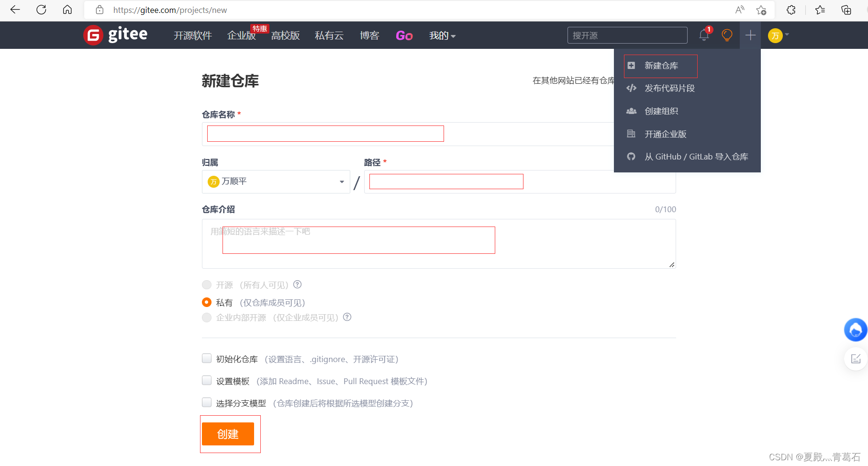Viewport: 868px width, 466px height.
Task: Select 从 GitHub / GitLab 导入仓库
Action: click(687, 157)
